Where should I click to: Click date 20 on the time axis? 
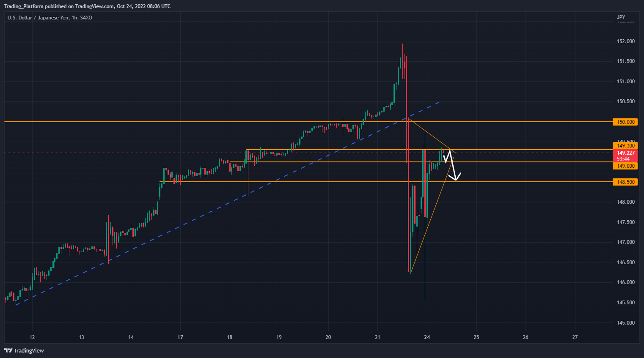(x=328, y=337)
